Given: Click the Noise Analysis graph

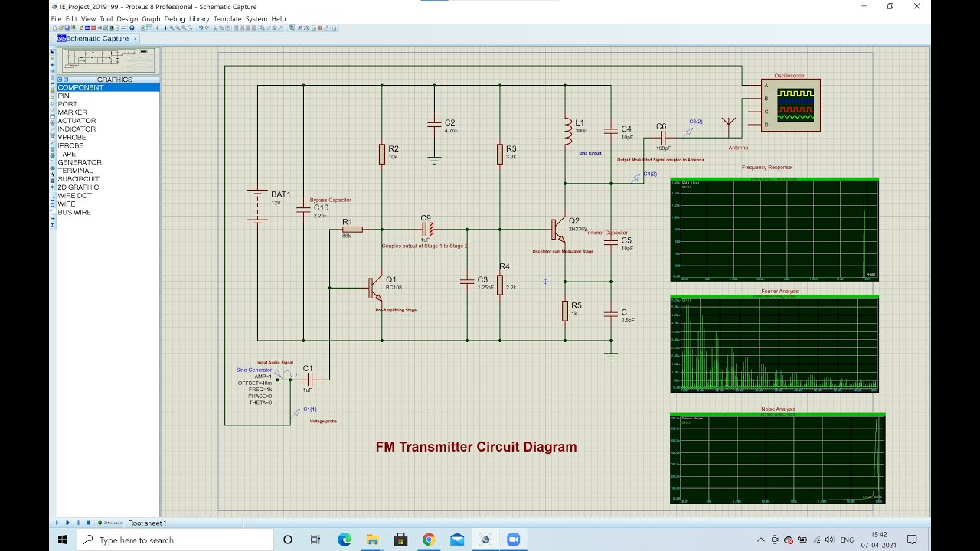Looking at the screenshot, I should point(777,458).
